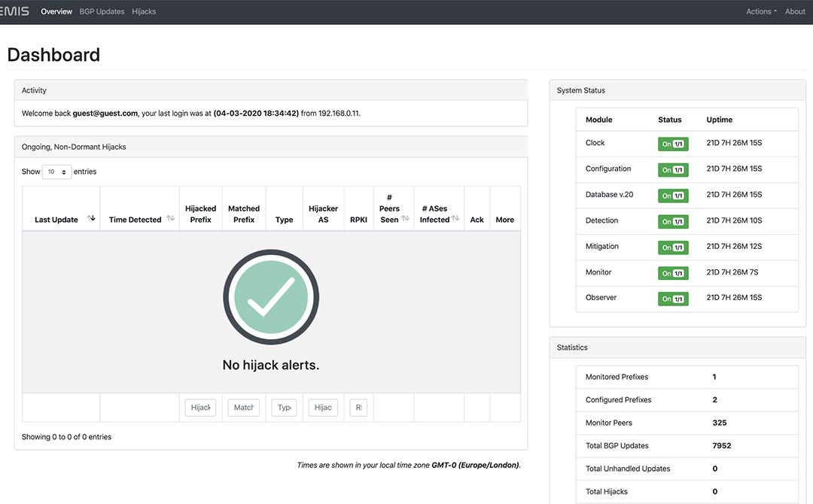Focus the Matched Prefix filter field
The image size is (813, 504).
[244, 408]
